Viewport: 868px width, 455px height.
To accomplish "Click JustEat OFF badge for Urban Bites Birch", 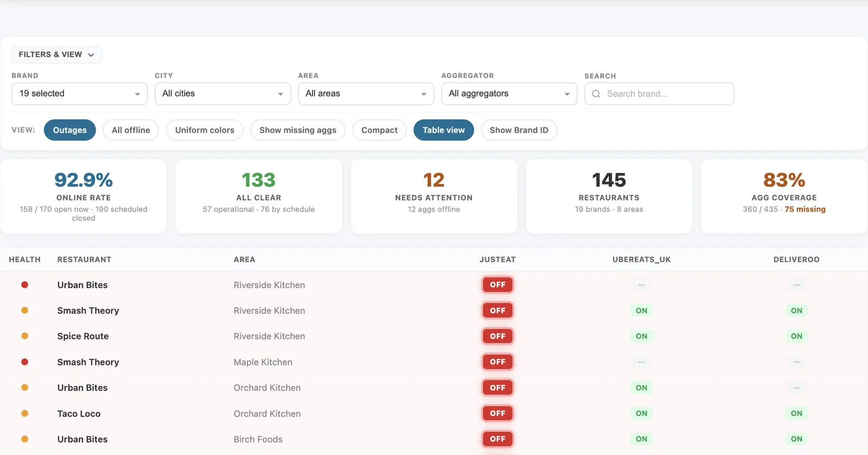I will (497, 439).
